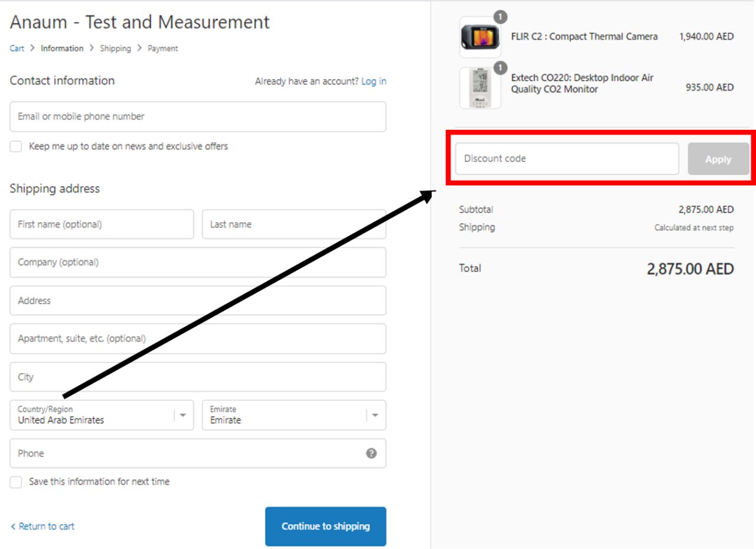Click the phone field help question-mark icon

tap(372, 453)
